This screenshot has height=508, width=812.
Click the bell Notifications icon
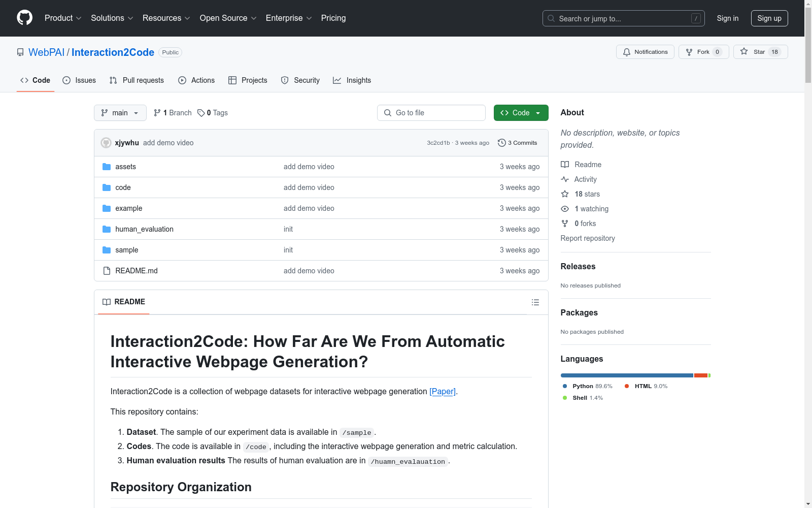tap(627, 52)
